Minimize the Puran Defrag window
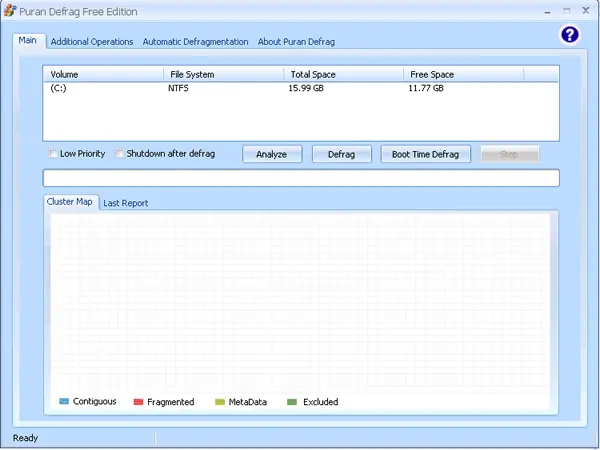600x450 pixels. pyautogui.click(x=548, y=11)
